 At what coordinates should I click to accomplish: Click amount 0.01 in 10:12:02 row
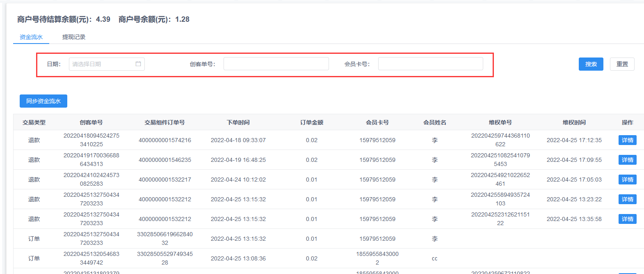(x=312, y=180)
